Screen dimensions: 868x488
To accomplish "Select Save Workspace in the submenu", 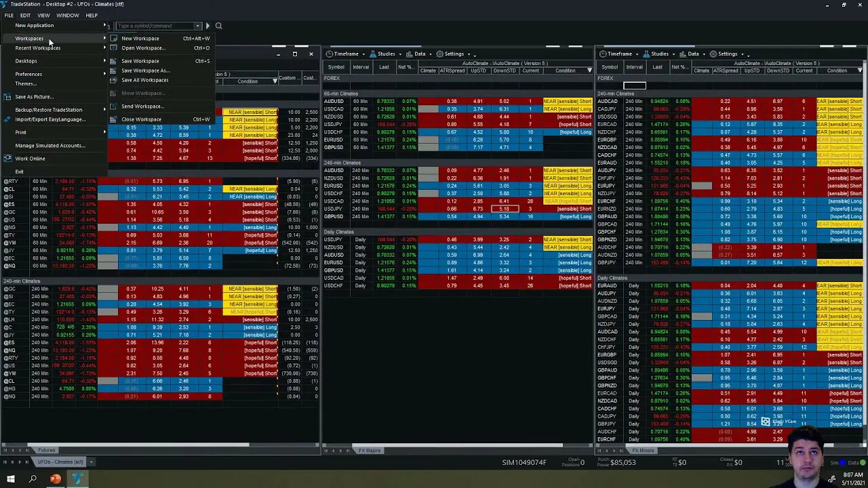I will point(140,61).
